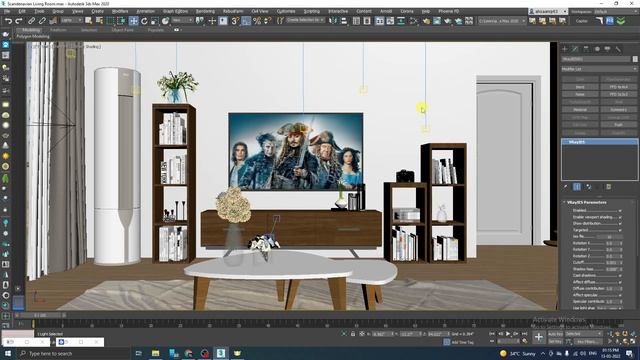Open the Utilities wrench tab in command panel
This screenshot has height=360, width=640.
pyautogui.click(x=618, y=49)
